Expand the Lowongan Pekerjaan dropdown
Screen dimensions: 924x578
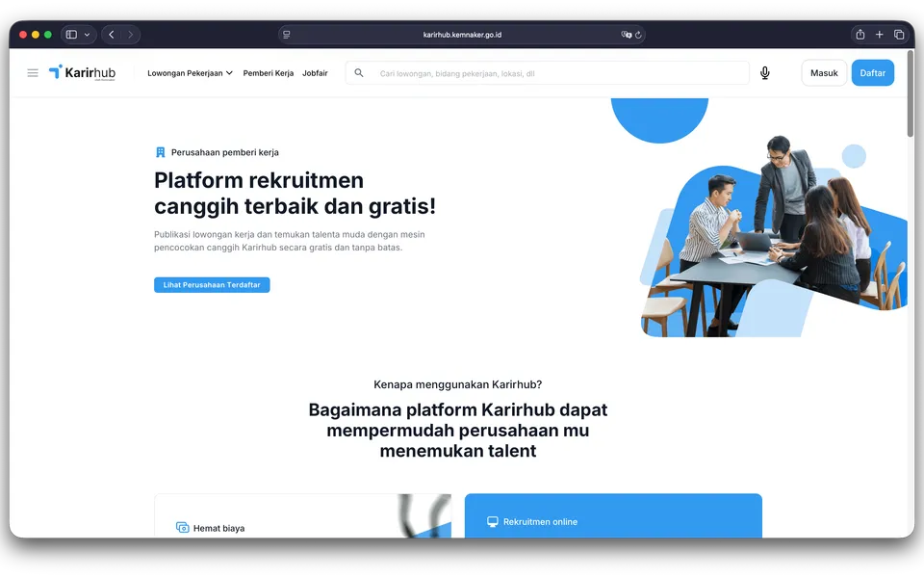(x=190, y=73)
